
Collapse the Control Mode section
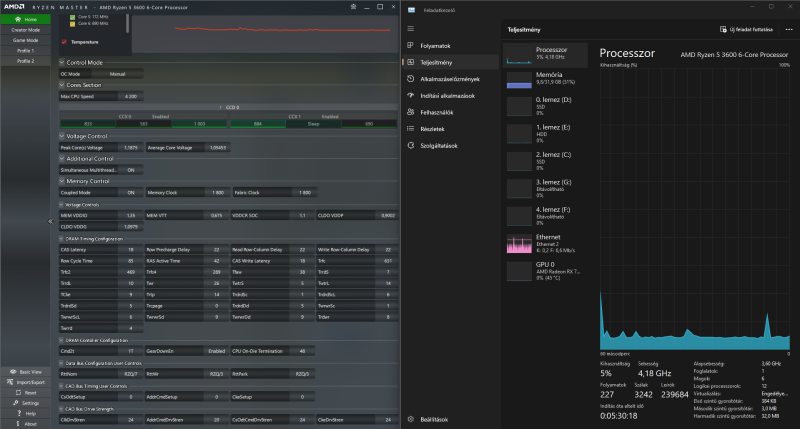click(61, 62)
